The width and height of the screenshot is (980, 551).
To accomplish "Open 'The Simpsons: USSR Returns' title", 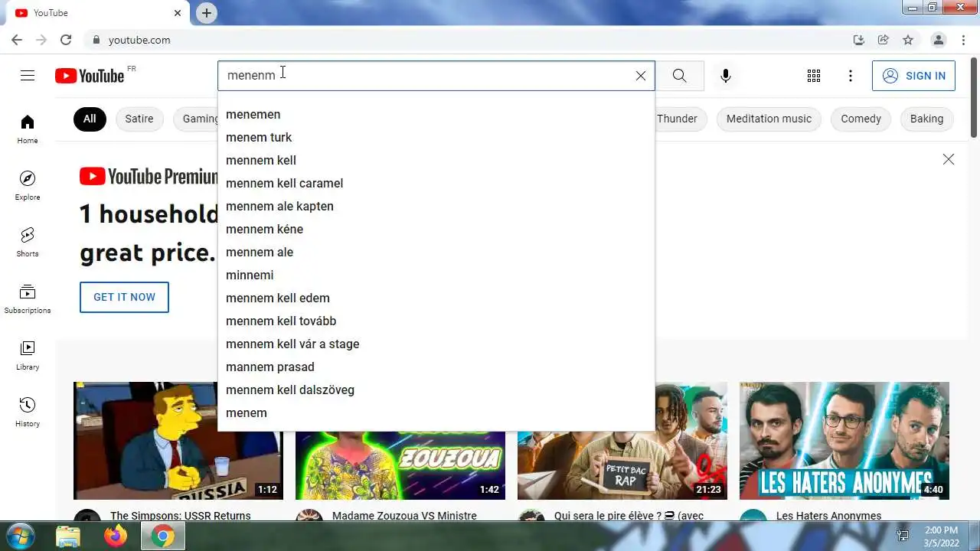I will click(x=181, y=516).
